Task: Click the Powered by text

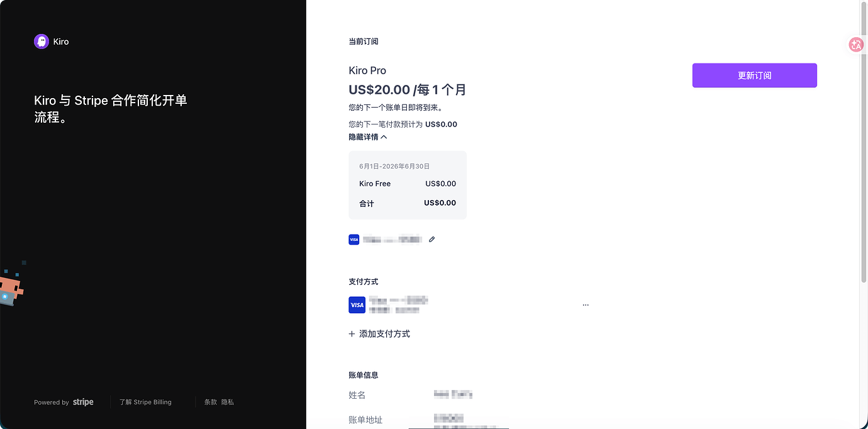Action: [x=52, y=403]
